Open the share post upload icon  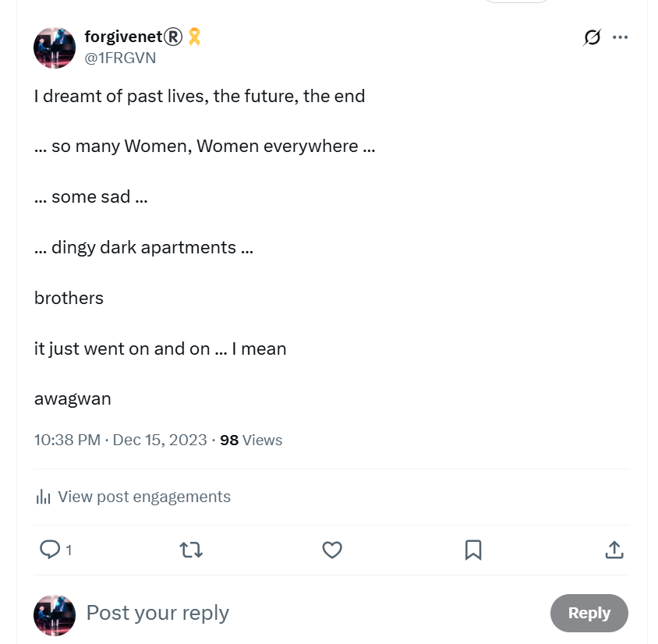pos(614,550)
